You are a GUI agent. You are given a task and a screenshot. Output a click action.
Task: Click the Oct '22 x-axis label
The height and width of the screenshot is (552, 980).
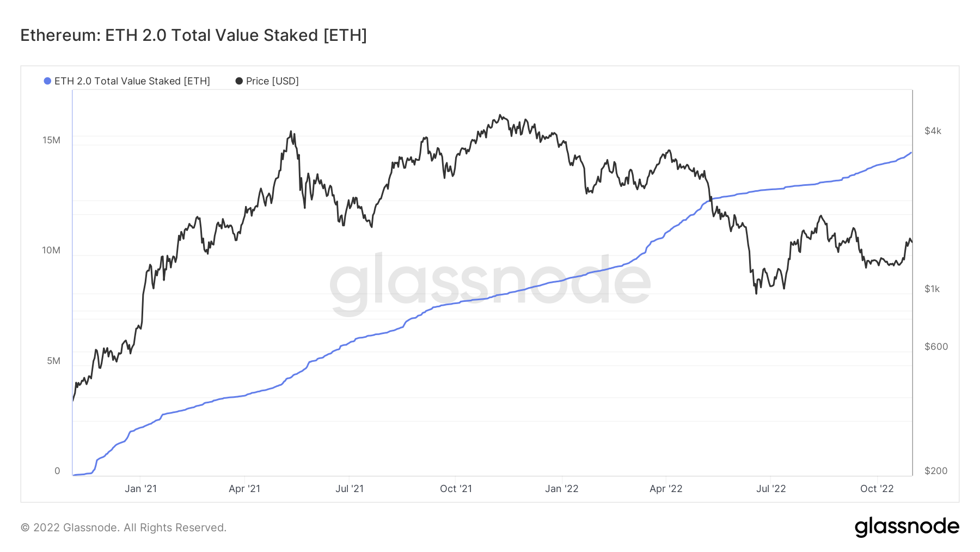click(x=877, y=489)
